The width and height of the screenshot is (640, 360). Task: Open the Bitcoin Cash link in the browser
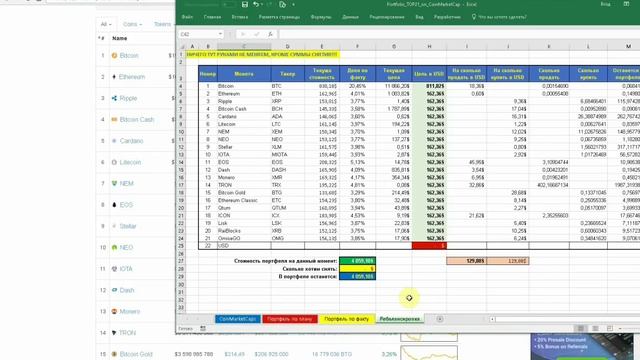pos(137,120)
